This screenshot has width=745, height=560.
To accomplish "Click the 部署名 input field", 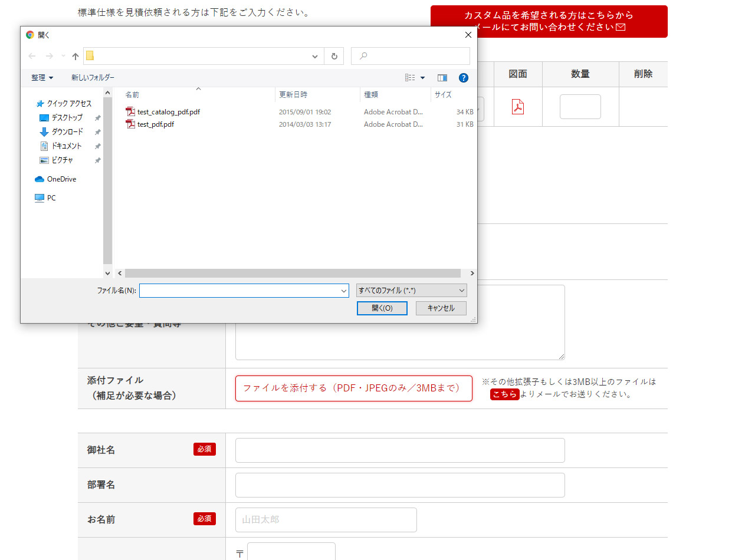I will pos(400,485).
